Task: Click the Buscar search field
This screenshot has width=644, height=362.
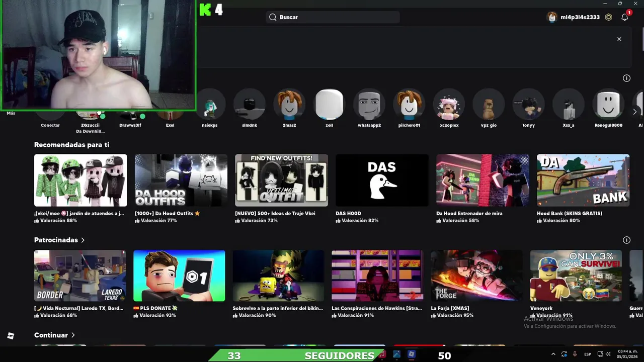Action: click(333, 17)
